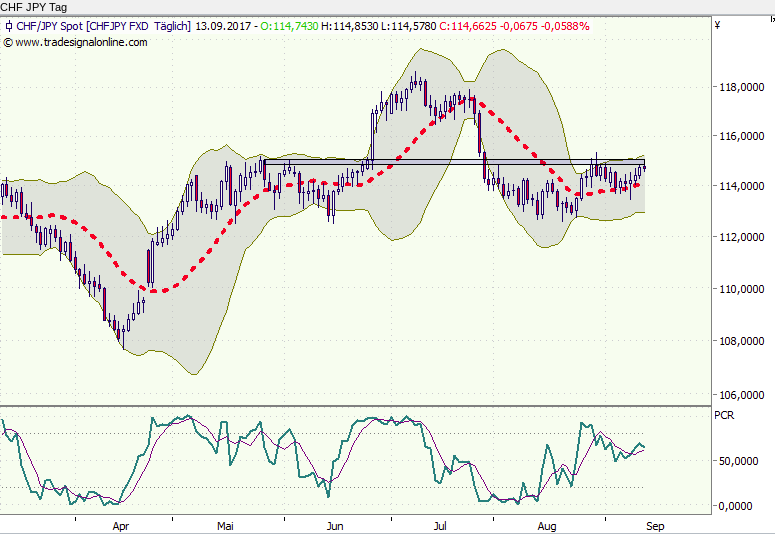Click the high value 'H:114,8530'
775x536 pixels.
point(349,26)
